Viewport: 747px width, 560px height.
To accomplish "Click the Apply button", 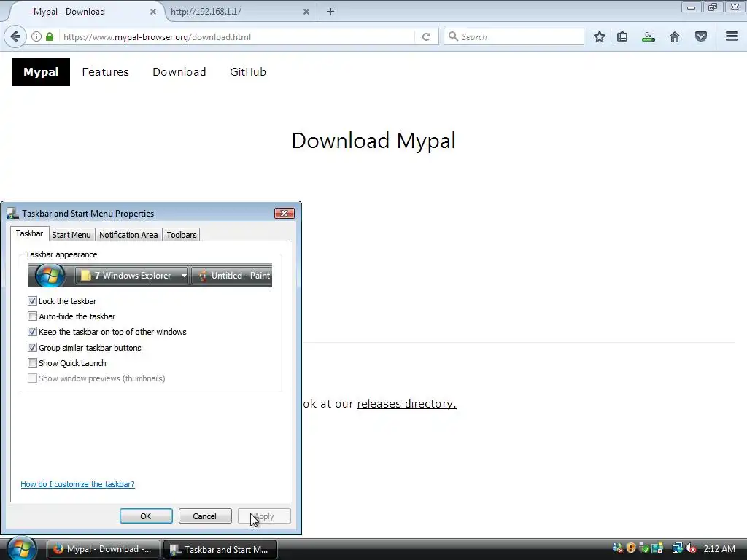I will (264, 516).
